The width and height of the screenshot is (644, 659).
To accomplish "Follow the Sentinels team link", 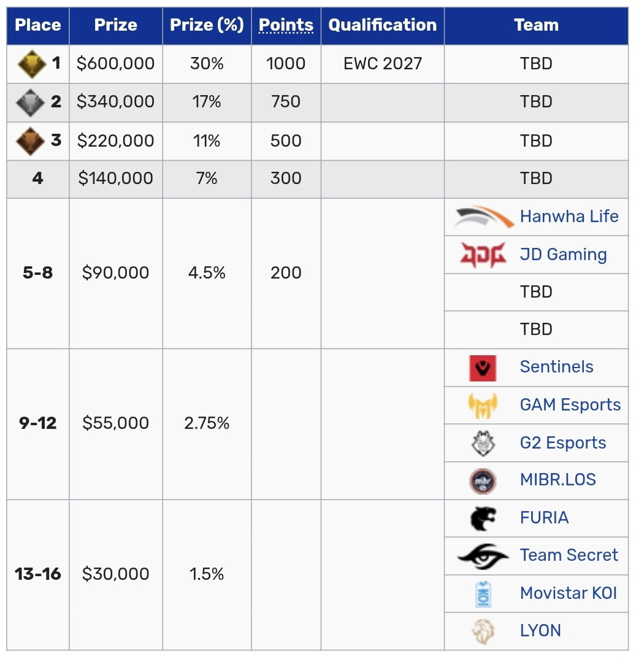I will 557,366.
